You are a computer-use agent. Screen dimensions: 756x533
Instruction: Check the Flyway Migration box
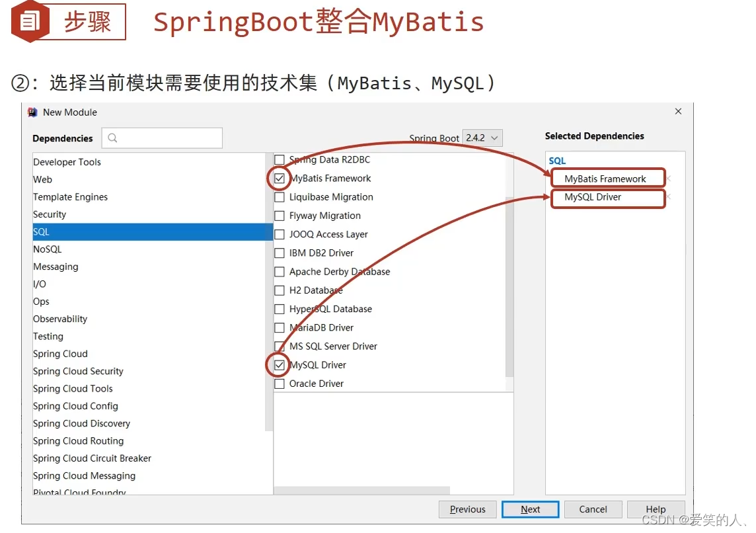[279, 216]
